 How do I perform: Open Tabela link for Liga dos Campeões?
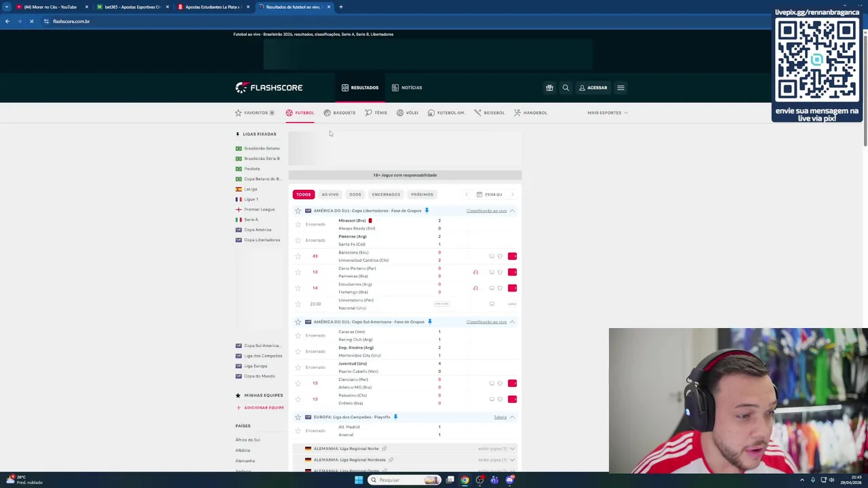pyautogui.click(x=500, y=417)
